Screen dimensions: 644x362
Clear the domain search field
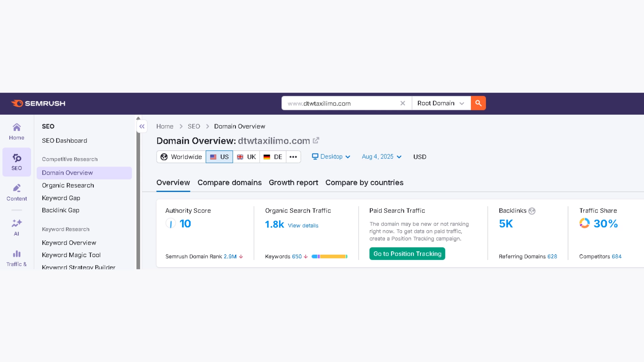coord(402,103)
